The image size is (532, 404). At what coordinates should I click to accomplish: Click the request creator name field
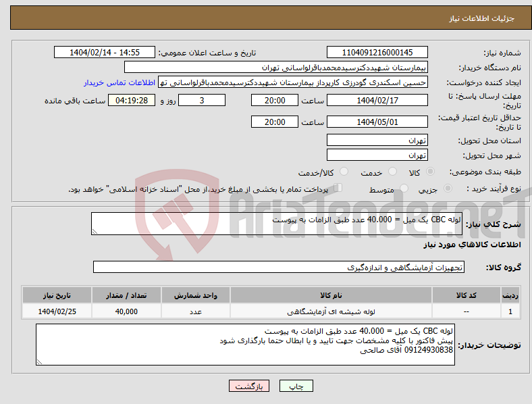[293, 82]
